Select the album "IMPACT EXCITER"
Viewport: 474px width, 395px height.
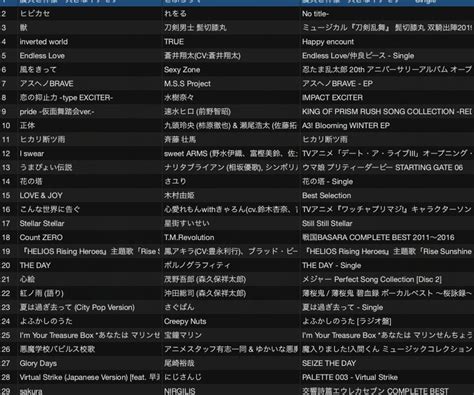coord(332,98)
